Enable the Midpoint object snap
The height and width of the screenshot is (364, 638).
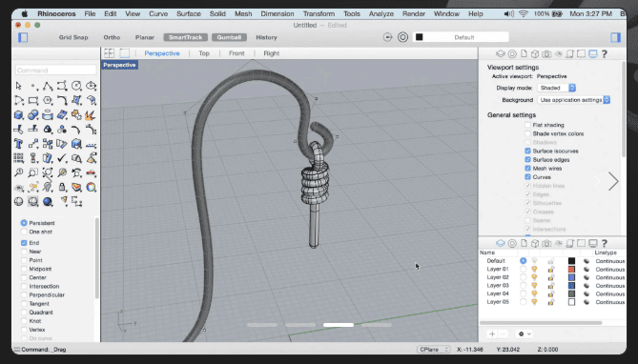(x=24, y=269)
